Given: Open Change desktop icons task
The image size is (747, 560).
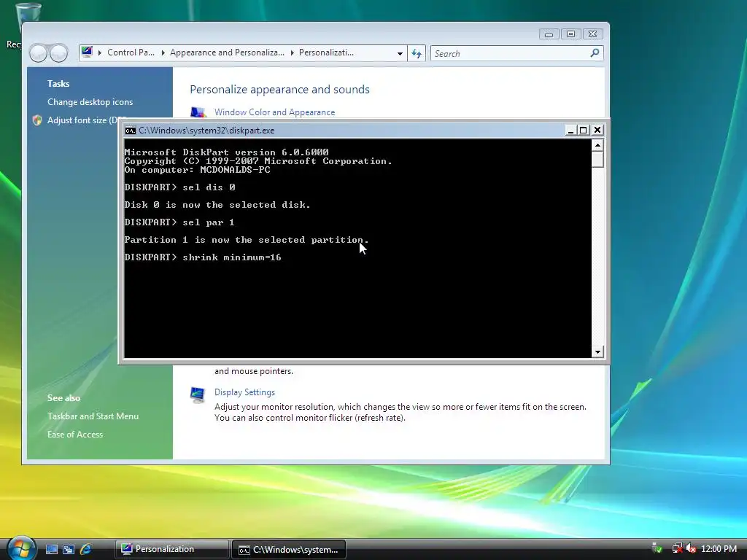Looking at the screenshot, I should click(x=90, y=102).
